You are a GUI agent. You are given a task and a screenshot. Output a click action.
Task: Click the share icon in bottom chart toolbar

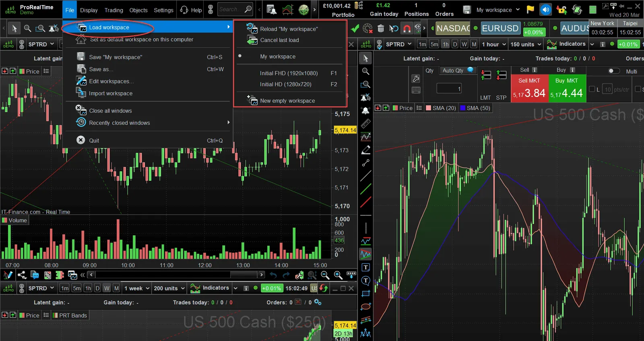tap(22, 275)
